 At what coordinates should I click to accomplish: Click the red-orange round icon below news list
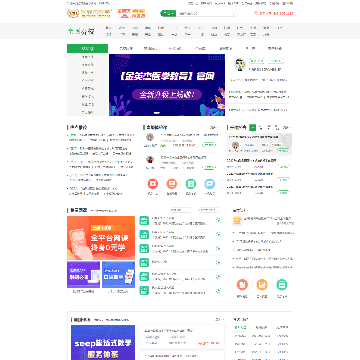click(242, 285)
